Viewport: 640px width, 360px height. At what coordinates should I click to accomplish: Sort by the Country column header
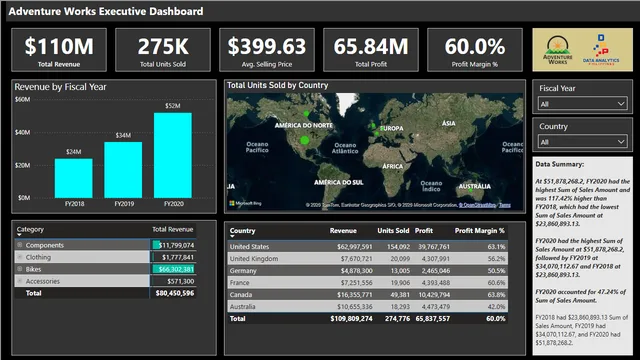pos(242,231)
